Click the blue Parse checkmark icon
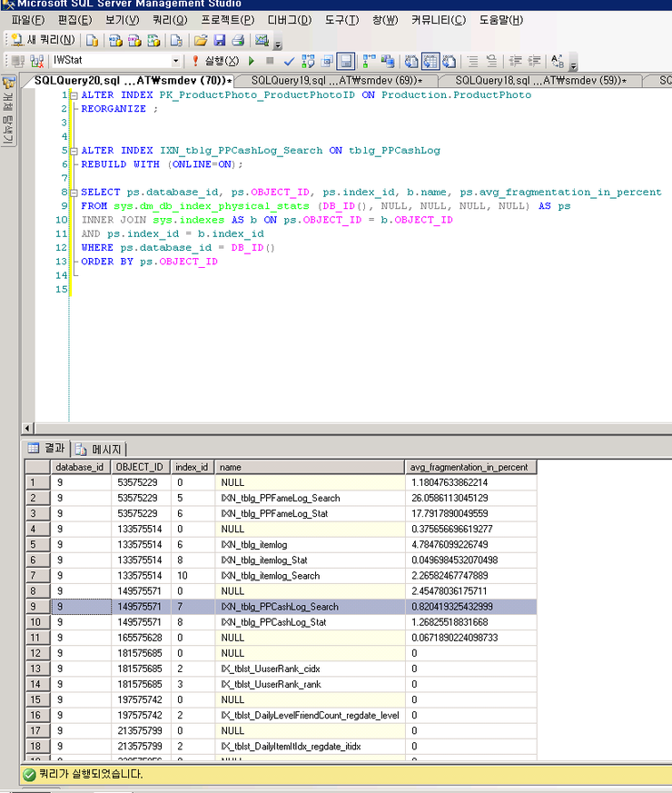Viewport: 672px width, 793px height. (289, 61)
